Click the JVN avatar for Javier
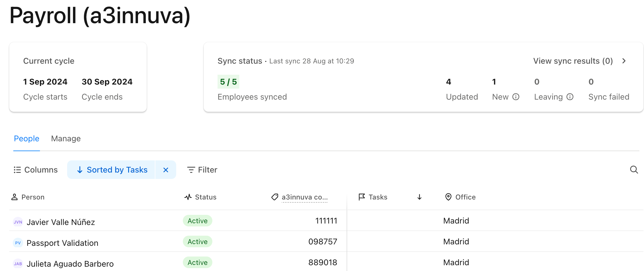The width and height of the screenshot is (644, 271). pos(18,222)
